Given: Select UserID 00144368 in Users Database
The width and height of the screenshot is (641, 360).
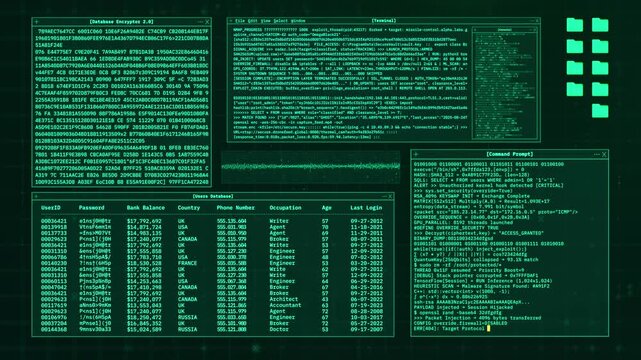Looking at the screenshot, I should click(x=54, y=329).
